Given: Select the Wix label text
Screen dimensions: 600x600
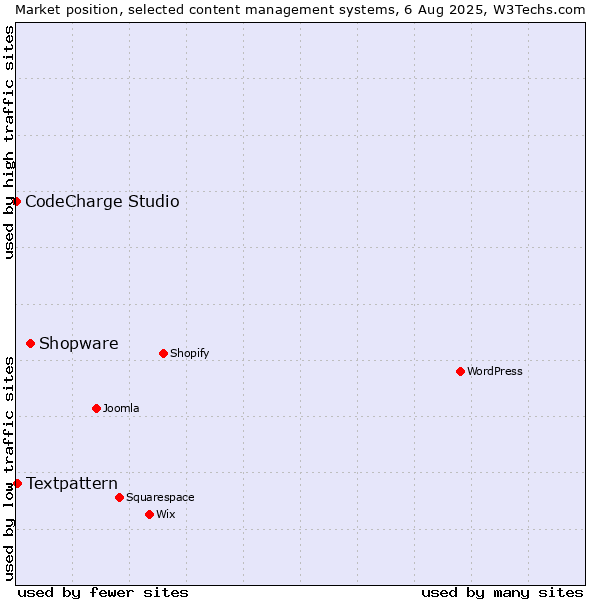Looking at the screenshot, I should (x=166, y=514).
